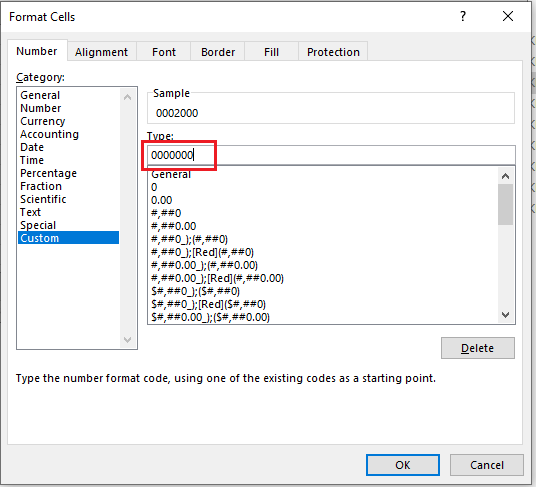
Task: Switch to the Protection tab
Action: click(x=333, y=52)
